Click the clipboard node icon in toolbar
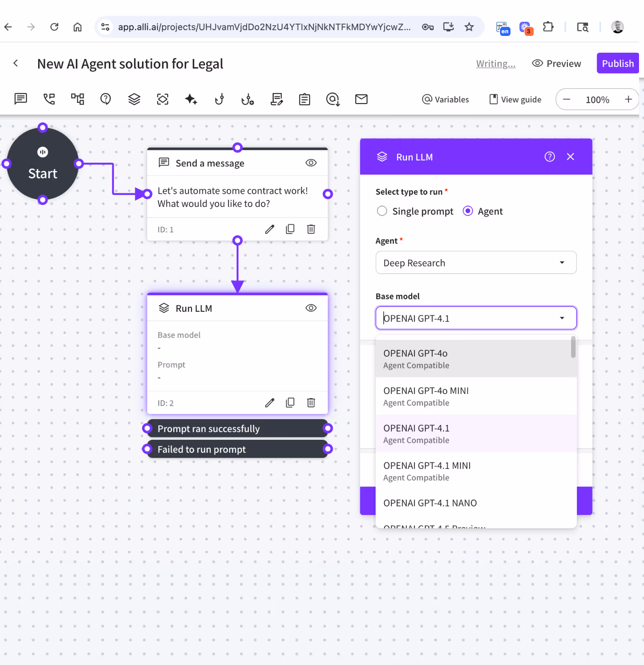 (x=305, y=99)
